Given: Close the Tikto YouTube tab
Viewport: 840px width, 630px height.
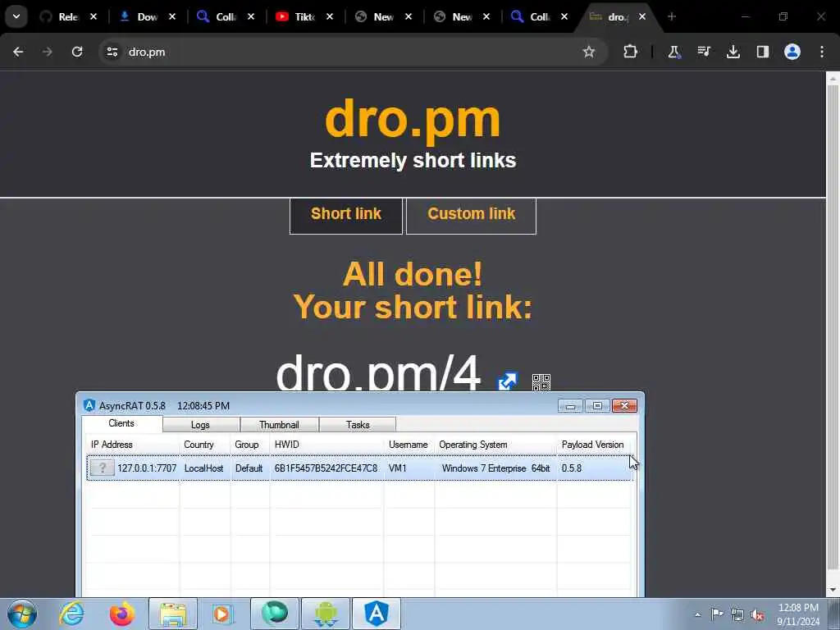Looking at the screenshot, I should [330, 16].
